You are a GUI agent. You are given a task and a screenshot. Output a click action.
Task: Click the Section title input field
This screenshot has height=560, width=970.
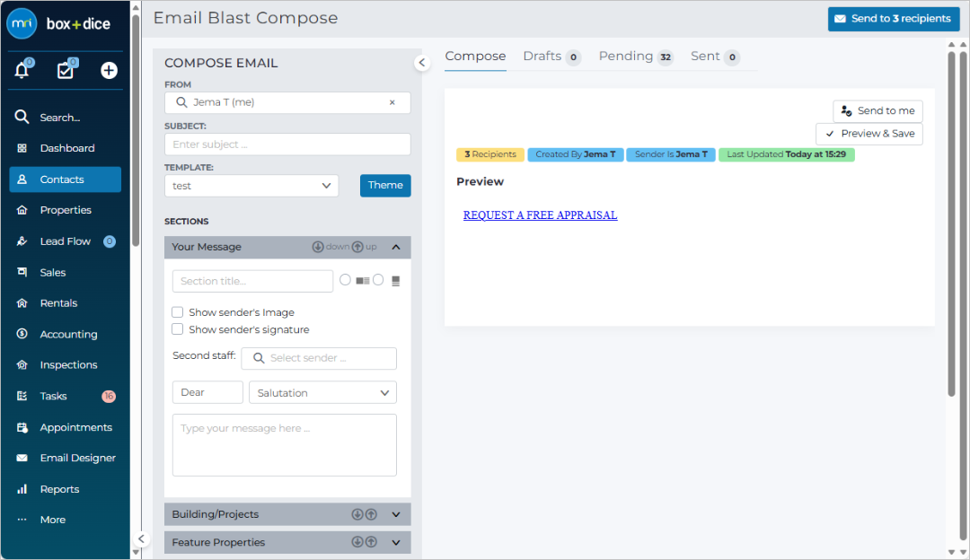pos(252,281)
